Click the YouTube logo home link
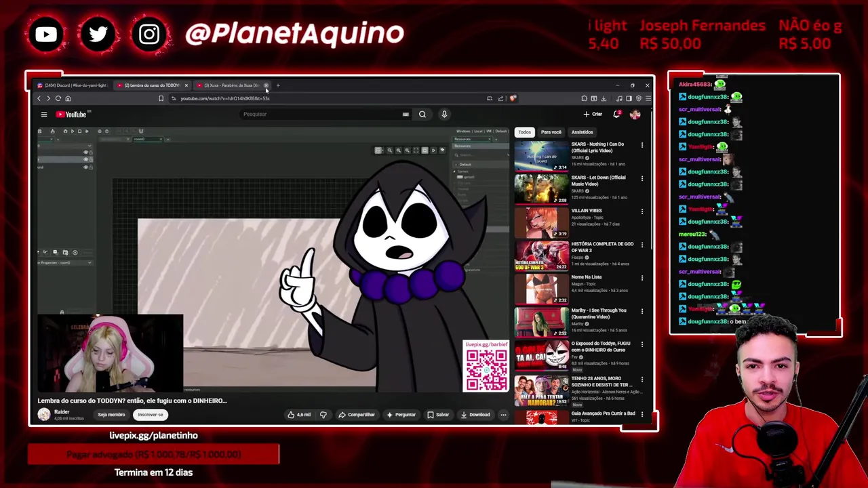The width and height of the screenshot is (868, 488). pyautogui.click(x=71, y=115)
